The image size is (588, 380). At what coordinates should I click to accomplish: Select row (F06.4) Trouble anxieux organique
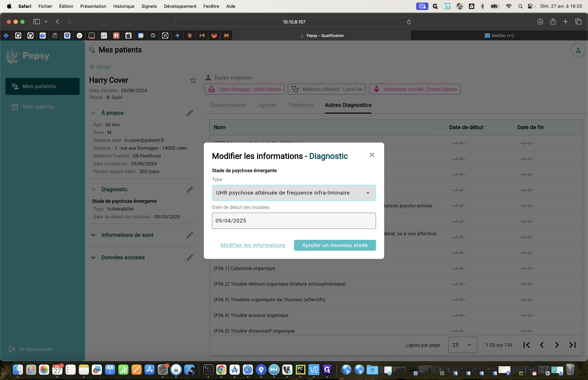396,315
